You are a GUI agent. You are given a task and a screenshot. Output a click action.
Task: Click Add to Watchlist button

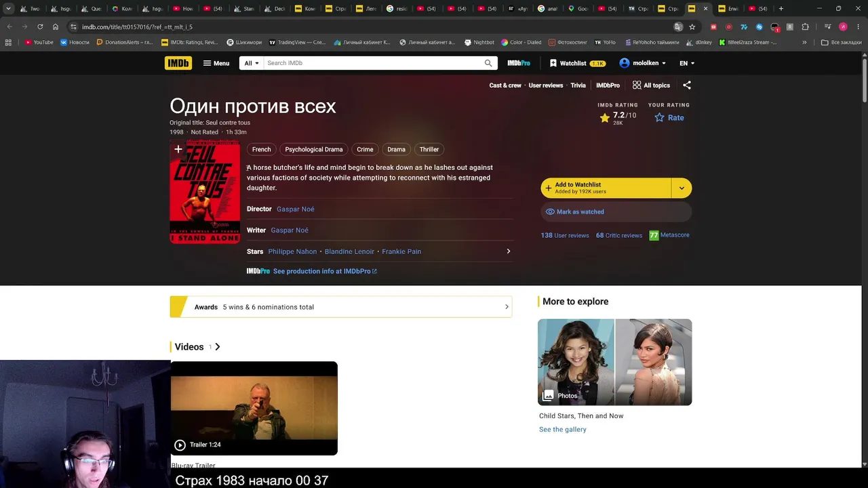point(606,188)
